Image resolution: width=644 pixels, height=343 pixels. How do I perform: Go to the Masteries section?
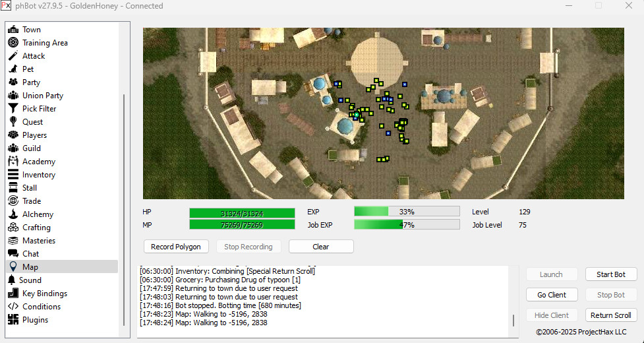click(38, 241)
